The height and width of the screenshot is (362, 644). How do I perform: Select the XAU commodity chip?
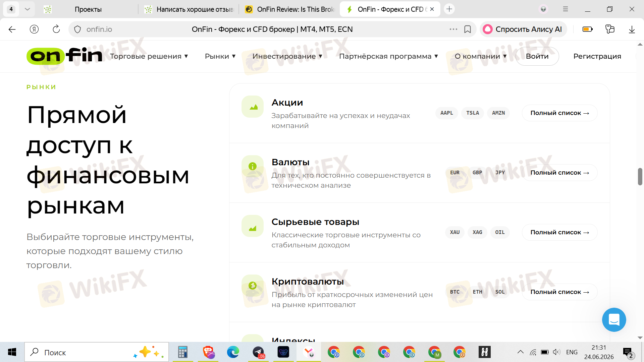tap(455, 232)
